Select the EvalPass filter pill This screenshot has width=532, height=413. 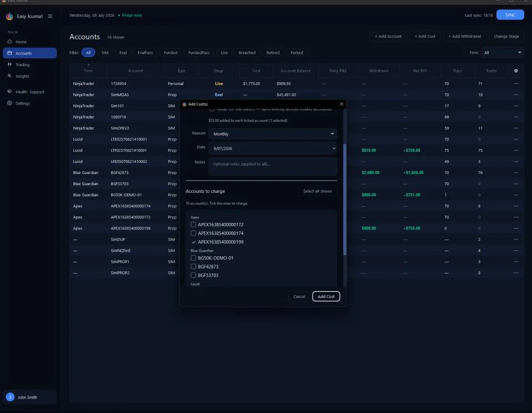(145, 53)
